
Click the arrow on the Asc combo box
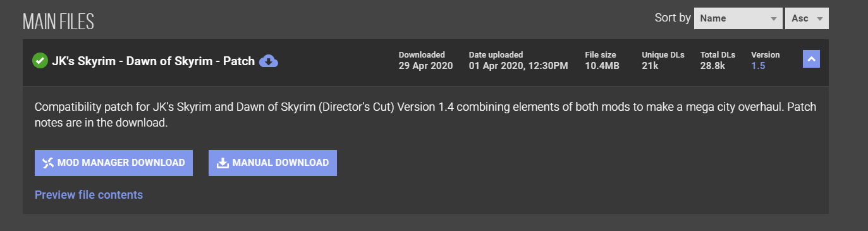(820, 19)
